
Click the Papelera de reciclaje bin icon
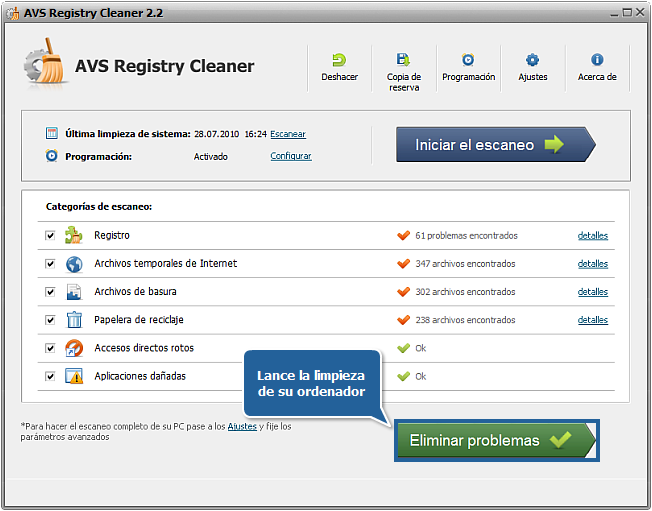[x=74, y=320]
